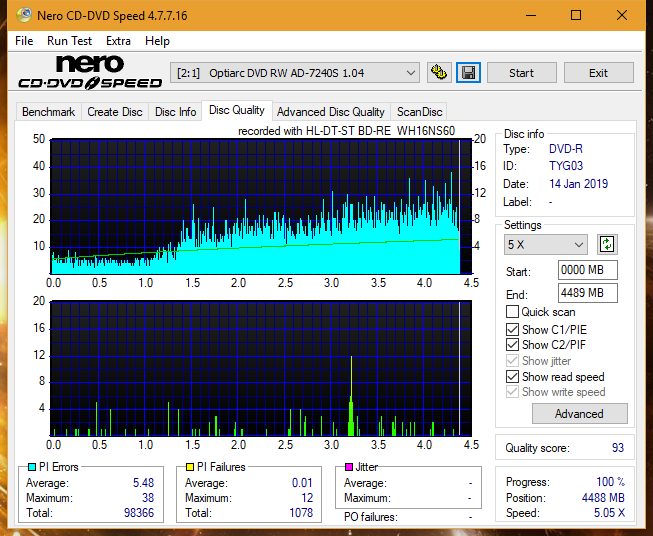
Task: Click the disc ID value TYG03
Action: 566,166
